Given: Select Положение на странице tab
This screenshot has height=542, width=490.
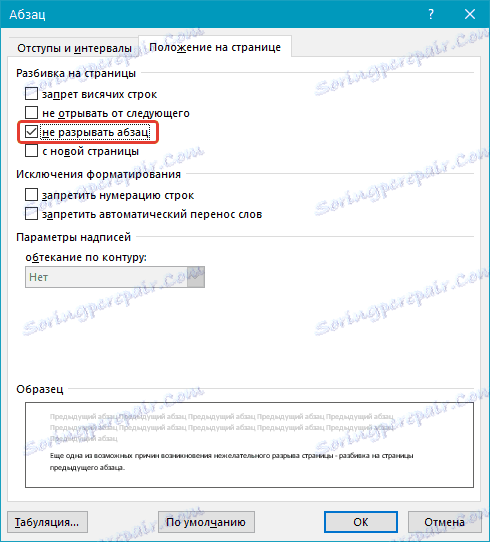Looking at the screenshot, I should (x=215, y=47).
